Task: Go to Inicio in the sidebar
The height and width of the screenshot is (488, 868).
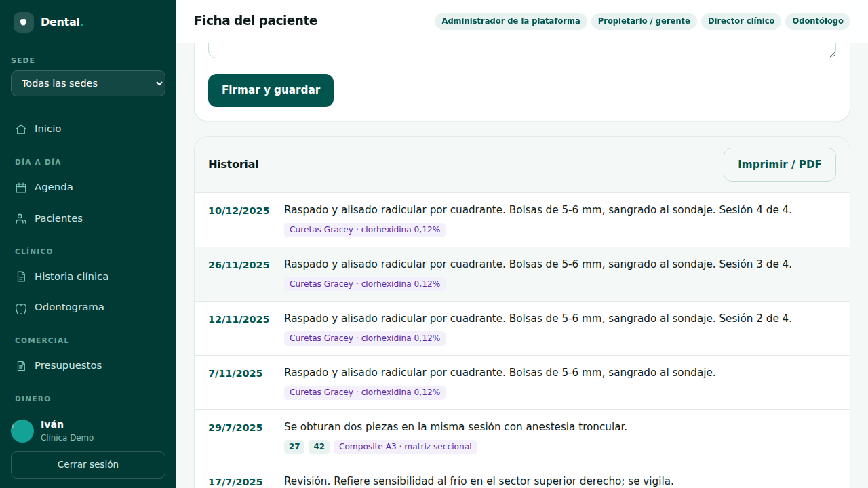Action: (x=88, y=129)
